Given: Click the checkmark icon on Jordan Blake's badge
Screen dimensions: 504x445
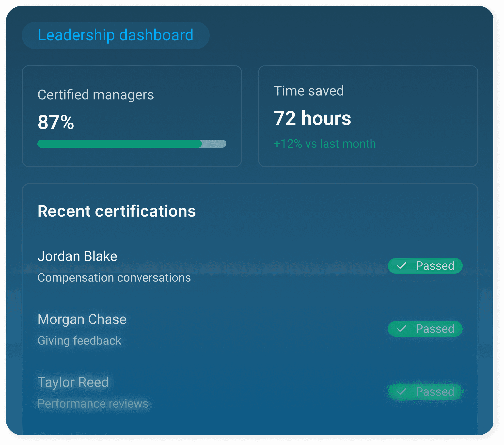Looking at the screenshot, I should pyautogui.click(x=401, y=266).
